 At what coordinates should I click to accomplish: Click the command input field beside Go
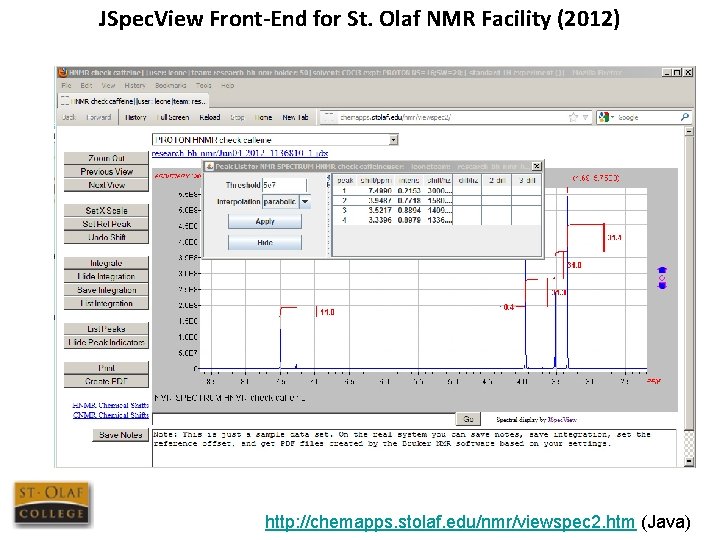point(303,419)
